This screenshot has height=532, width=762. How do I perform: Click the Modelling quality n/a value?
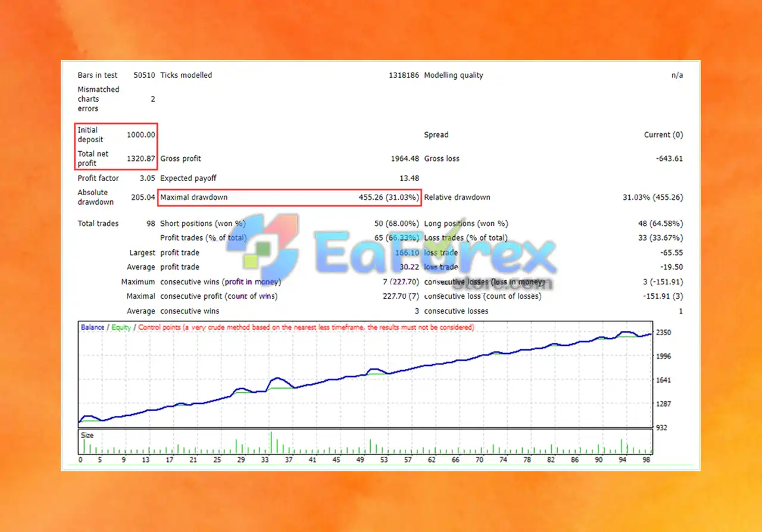[x=677, y=76]
